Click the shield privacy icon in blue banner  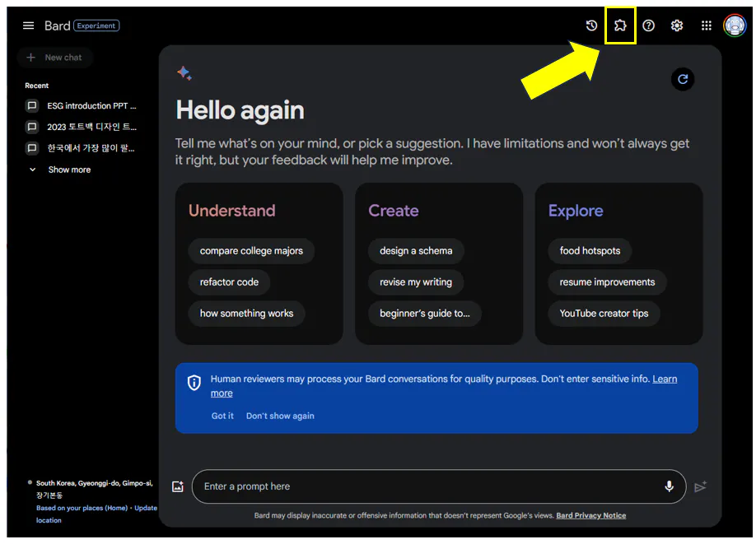point(194,383)
